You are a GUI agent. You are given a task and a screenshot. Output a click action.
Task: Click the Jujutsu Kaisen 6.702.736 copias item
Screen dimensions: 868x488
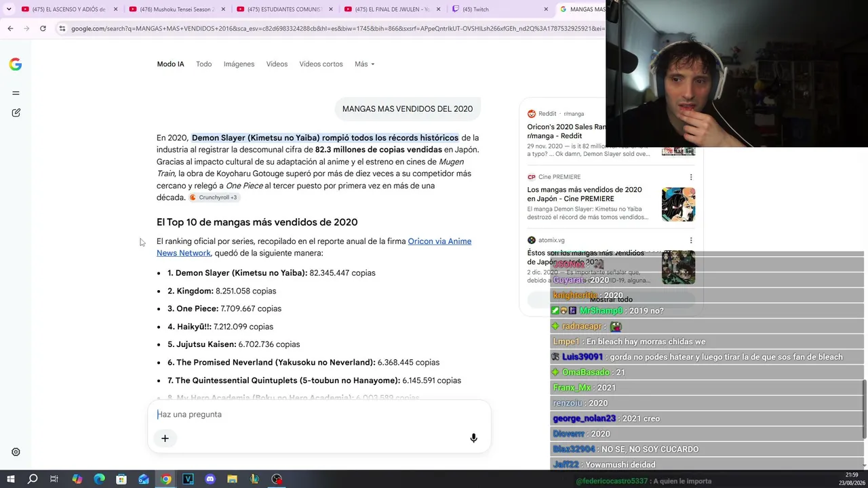coord(233,344)
